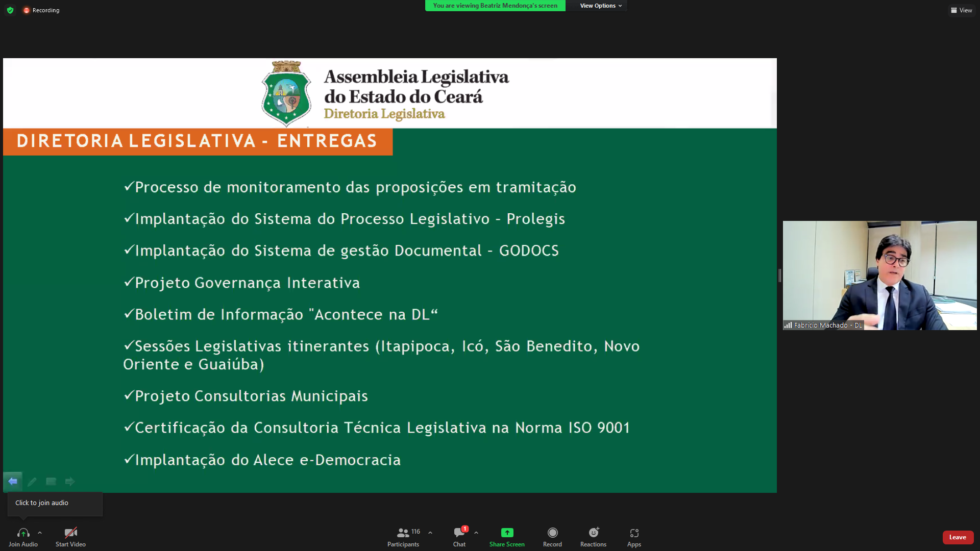Expand audio options caret beside Join Audio
Image resolution: width=980 pixels, height=551 pixels.
[x=40, y=533]
